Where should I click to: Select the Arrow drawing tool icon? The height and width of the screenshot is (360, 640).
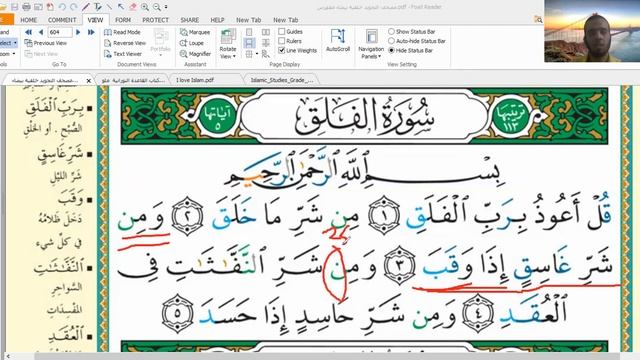[121, 7]
